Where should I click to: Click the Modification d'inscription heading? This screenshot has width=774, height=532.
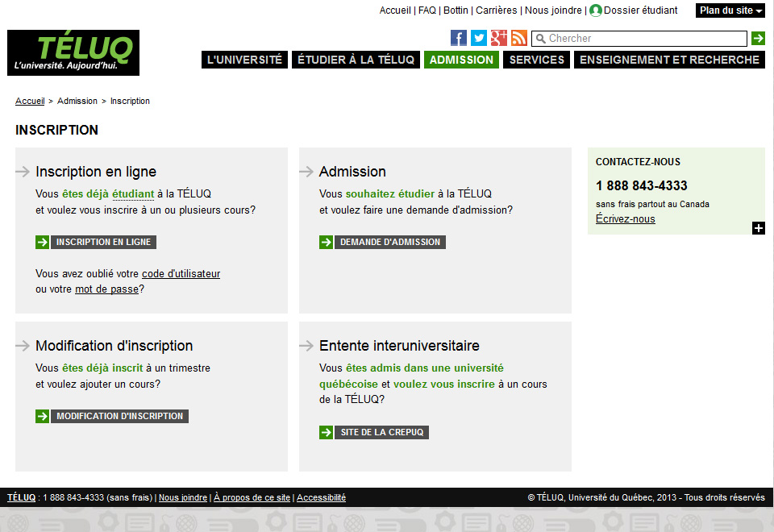pyautogui.click(x=114, y=346)
